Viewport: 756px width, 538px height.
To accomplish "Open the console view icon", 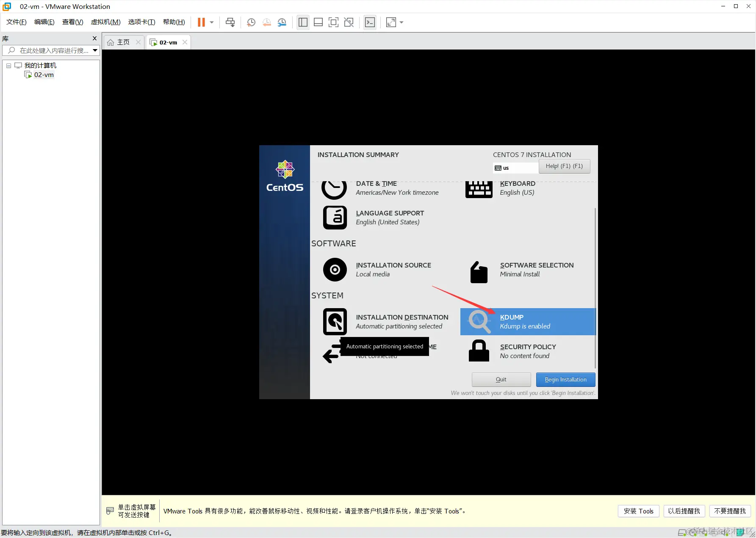I will pos(370,22).
